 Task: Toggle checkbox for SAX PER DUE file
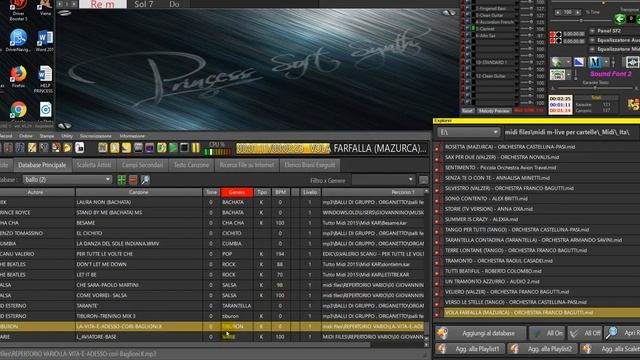(x=437, y=158)
